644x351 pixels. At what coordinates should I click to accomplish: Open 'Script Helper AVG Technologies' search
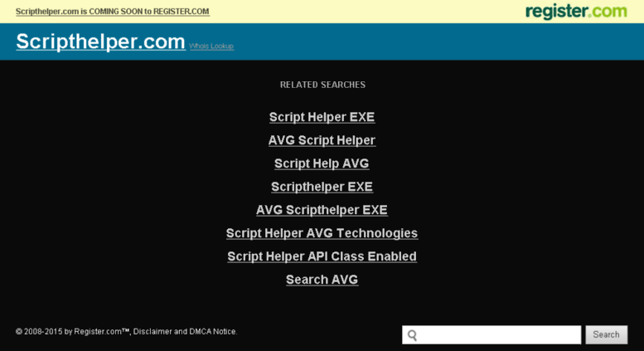click(x=322, y=233)
